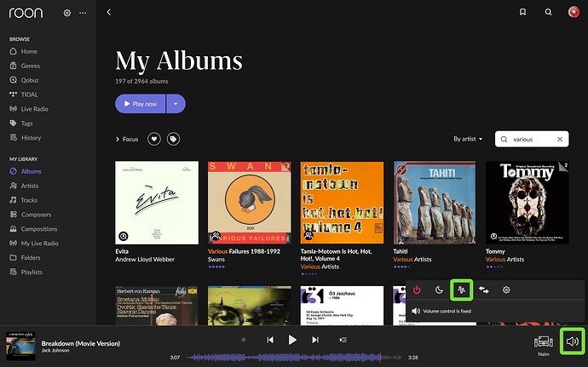Clear the 'various' filter with the X

tap(560, 139)
